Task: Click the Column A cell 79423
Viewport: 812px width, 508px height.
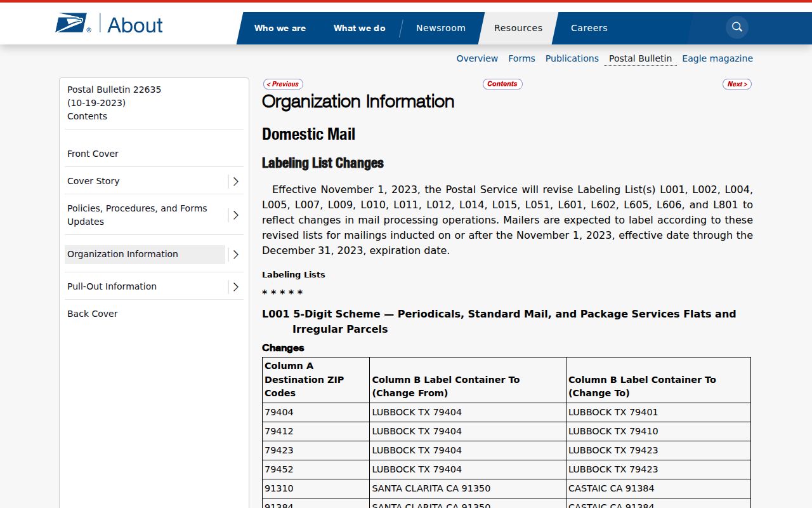Action: click(x=316, y=450)
